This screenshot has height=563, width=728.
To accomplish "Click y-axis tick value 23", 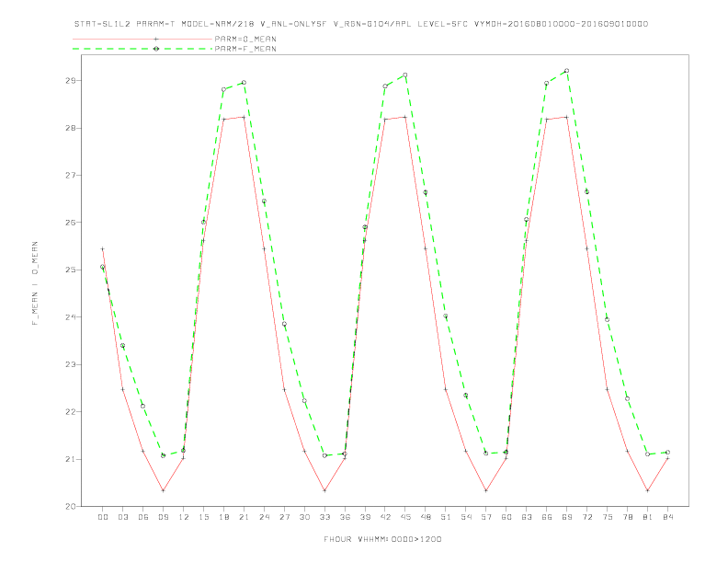I will click(71, 364).
